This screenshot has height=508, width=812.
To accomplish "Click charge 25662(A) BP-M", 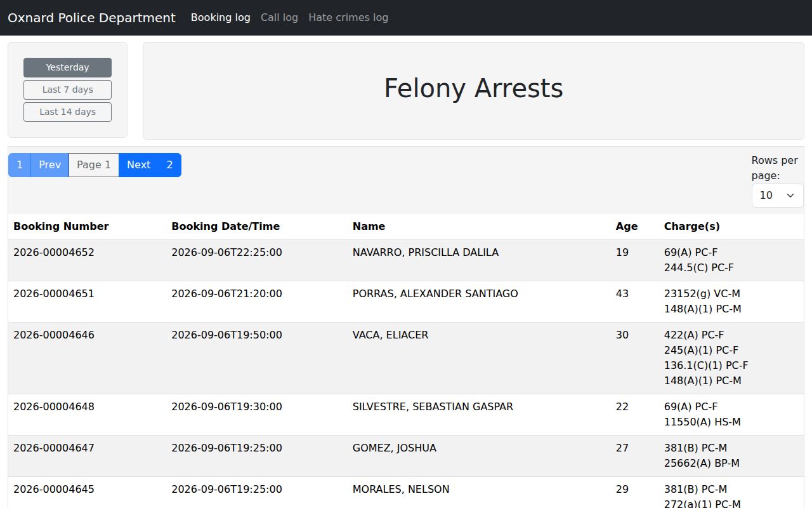I will tap(702, 464).
